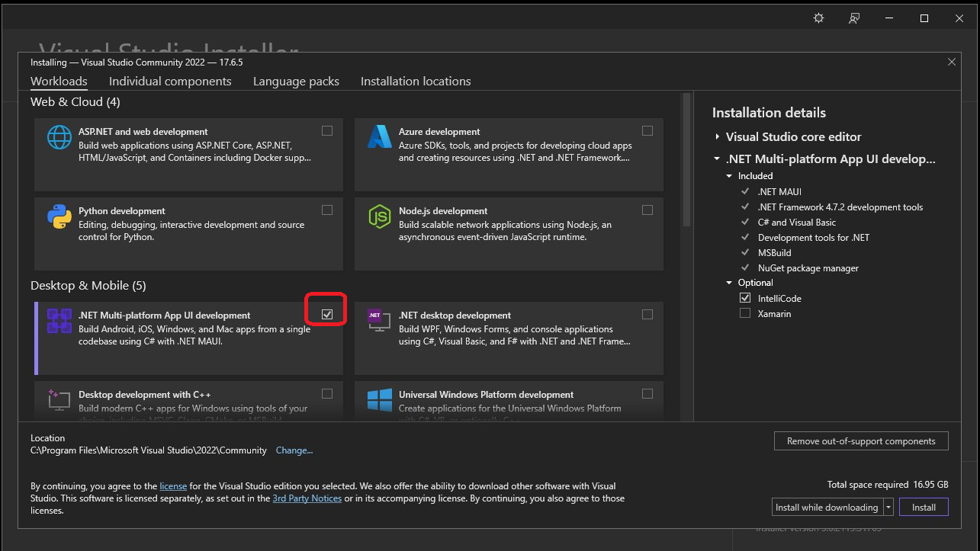Disable the IntelliCode optional component
980x551 pixels.
pos(745,298)
